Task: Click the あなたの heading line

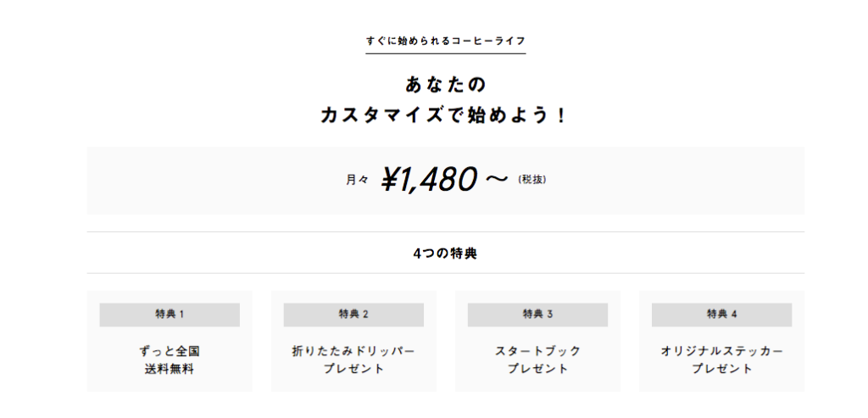Action: point(445,86)
